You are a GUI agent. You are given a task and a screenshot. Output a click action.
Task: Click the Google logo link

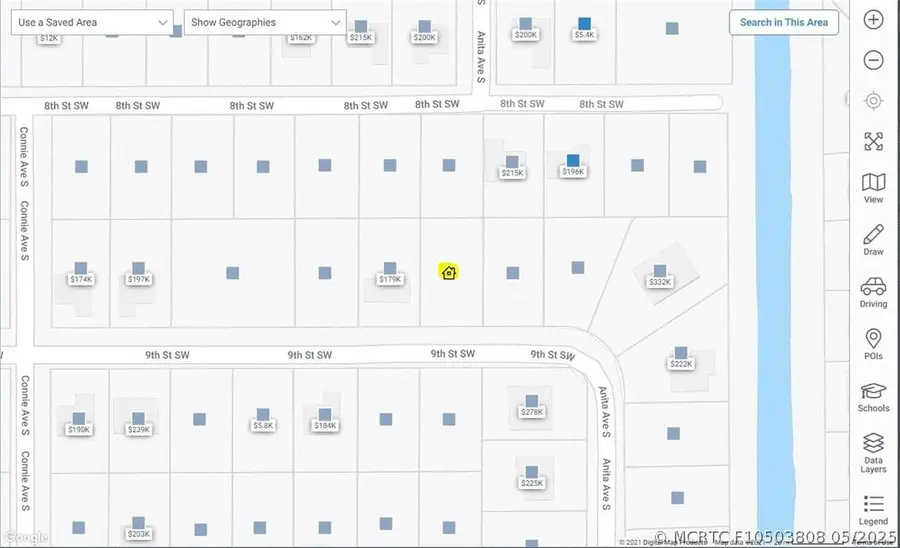coord(26,537)
